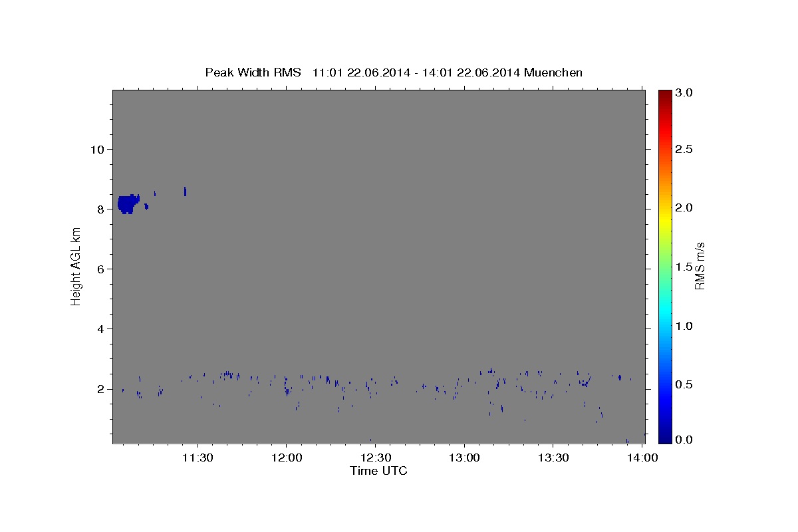Click the colorbar label 3.0

tap(684, 92)
